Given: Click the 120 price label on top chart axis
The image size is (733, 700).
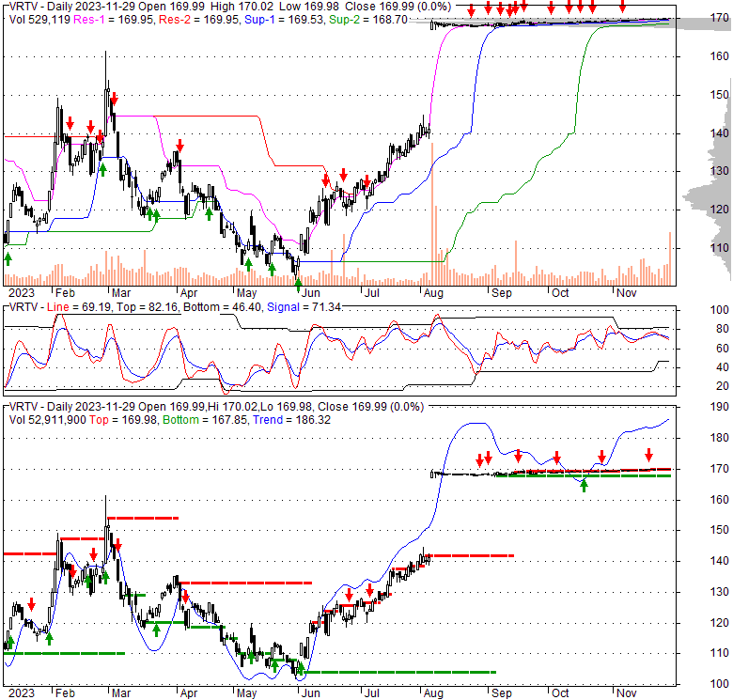Looking at the screenshot, I should coord(719,210).
